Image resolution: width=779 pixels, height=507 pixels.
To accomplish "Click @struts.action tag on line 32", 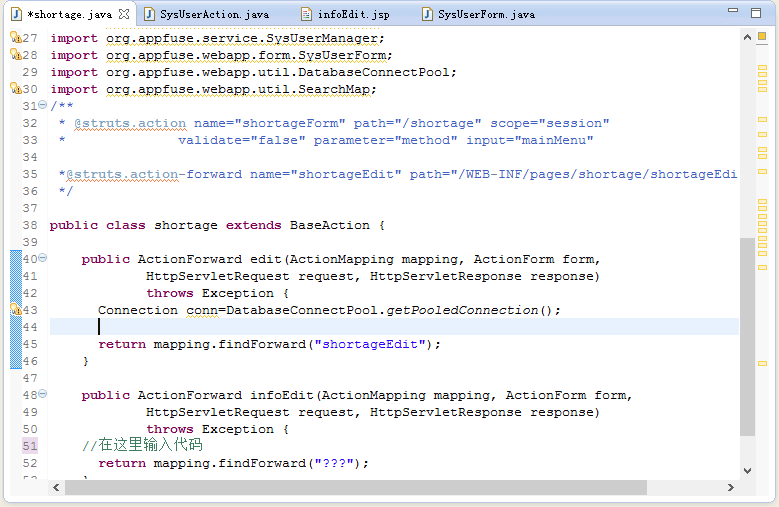I will (x=130, y=123).
